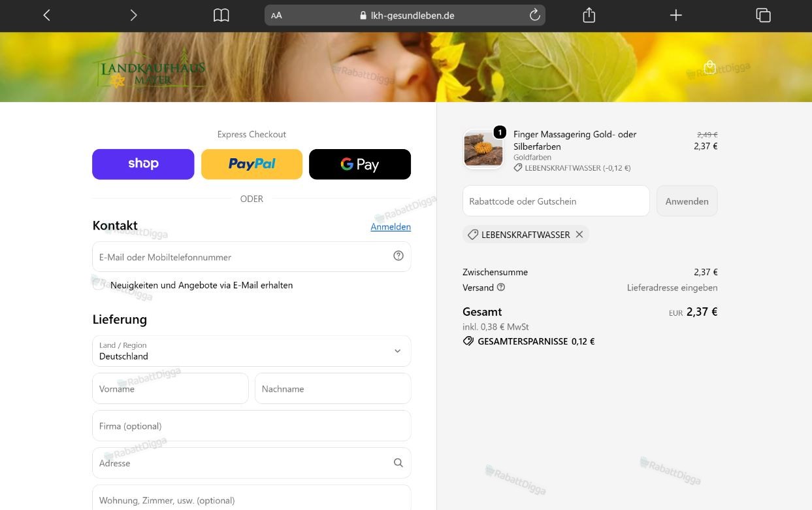Open the shopping bag cart icon
812x510 pixels.
point(710,67)
